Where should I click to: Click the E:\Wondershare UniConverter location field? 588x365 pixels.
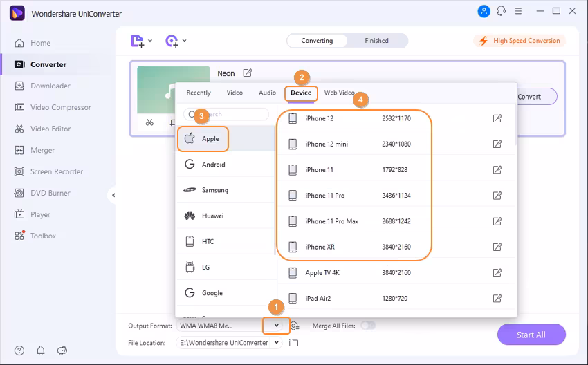tap(224, 342)
